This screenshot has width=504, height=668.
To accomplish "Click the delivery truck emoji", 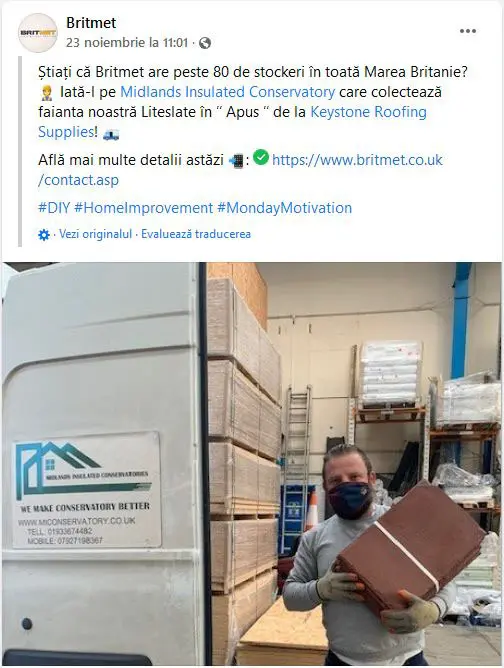I will (x=111, y=134).
